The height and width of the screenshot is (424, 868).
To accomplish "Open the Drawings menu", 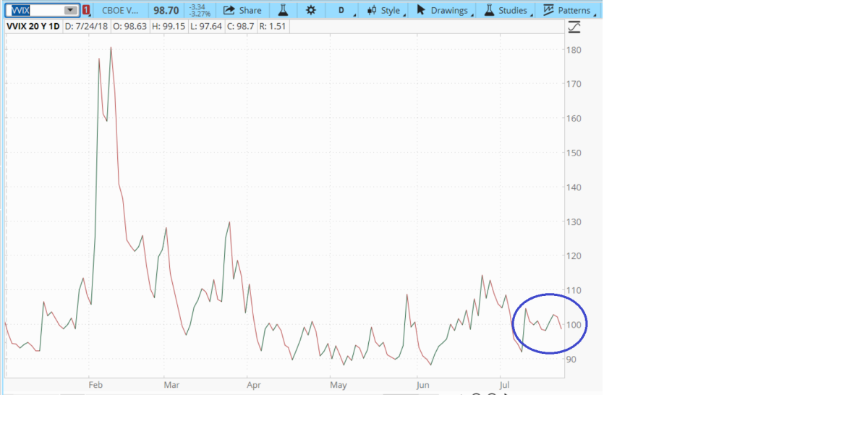I will 443,10.
